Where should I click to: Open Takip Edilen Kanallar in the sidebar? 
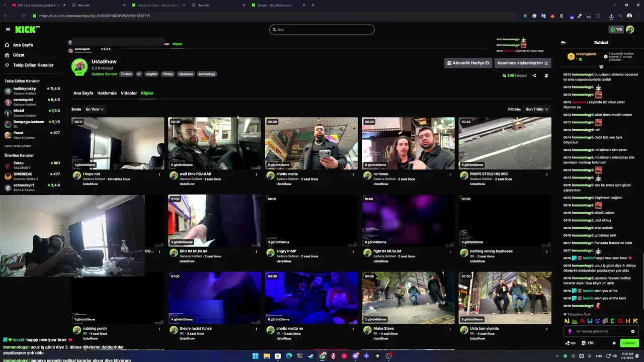pos(33,65)
